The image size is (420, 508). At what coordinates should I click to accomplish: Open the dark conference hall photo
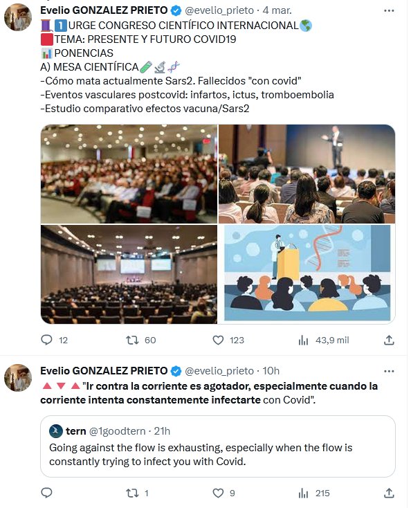click(129, 274)
